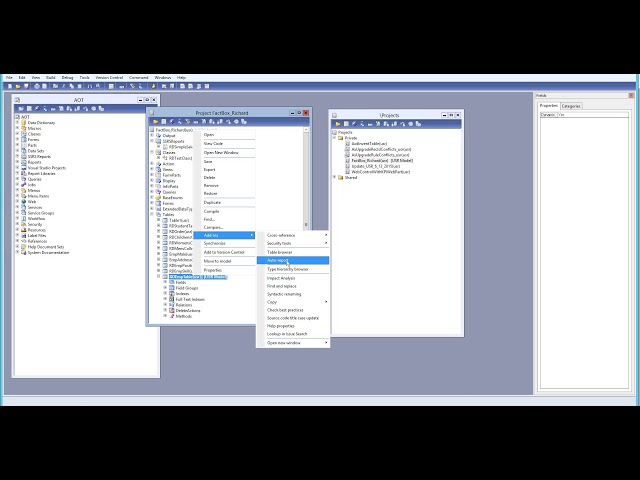
Task: Select WebControlWithKPIWebPart(usr) project
Action: pos(381,172)
